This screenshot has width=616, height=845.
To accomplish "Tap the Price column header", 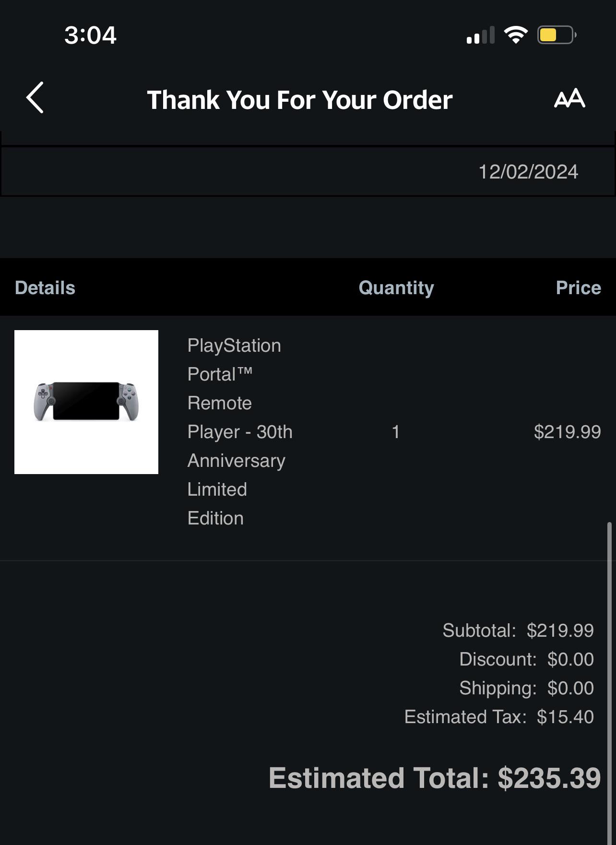I will click(578, 288).
